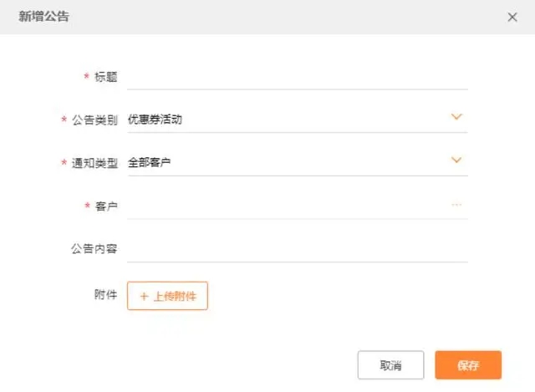Image resolution: width=535 pixels, height=392 pixels.
Task: Expand the 公告类别 dropdown chevron
Action: [x=456, y=117]
